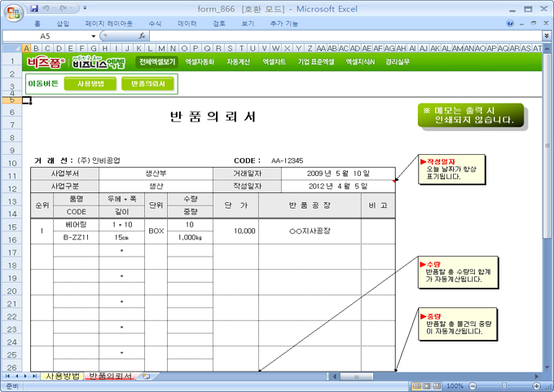Click the Redo icon

pos(64,8)
